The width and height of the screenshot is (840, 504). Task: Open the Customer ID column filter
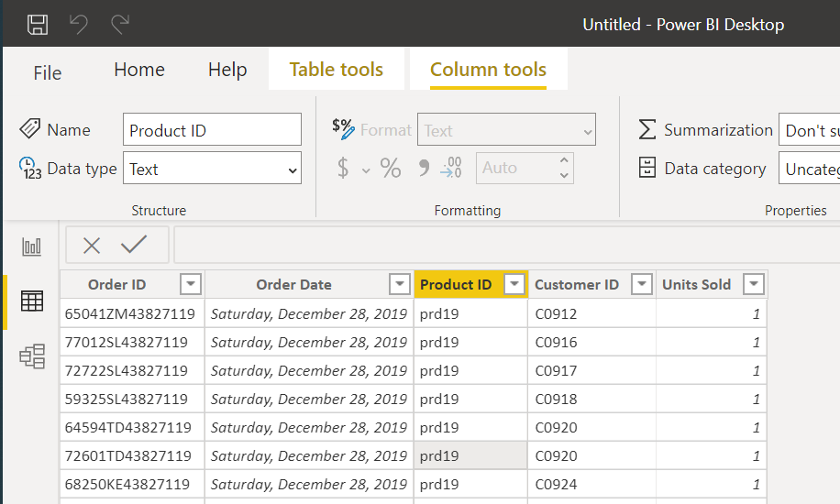[x=642, y=285]
